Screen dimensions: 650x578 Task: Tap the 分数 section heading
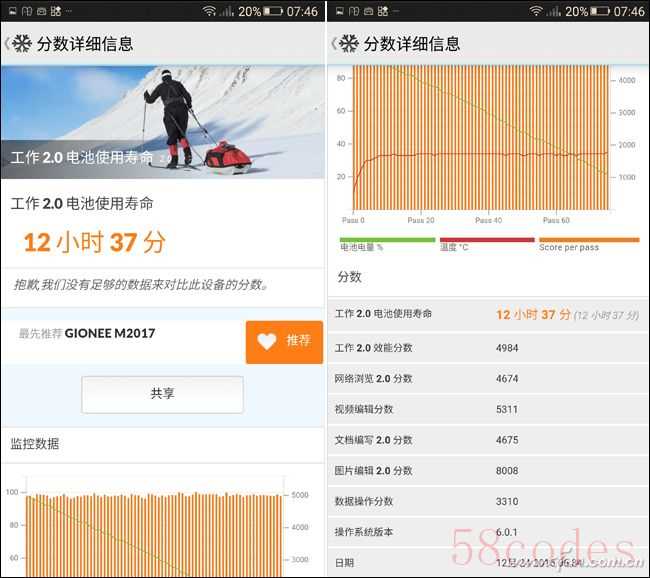pos(349,277)
